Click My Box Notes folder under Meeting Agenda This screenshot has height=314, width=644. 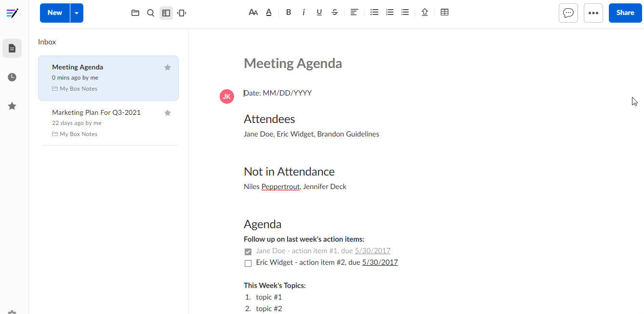point(75,89)
